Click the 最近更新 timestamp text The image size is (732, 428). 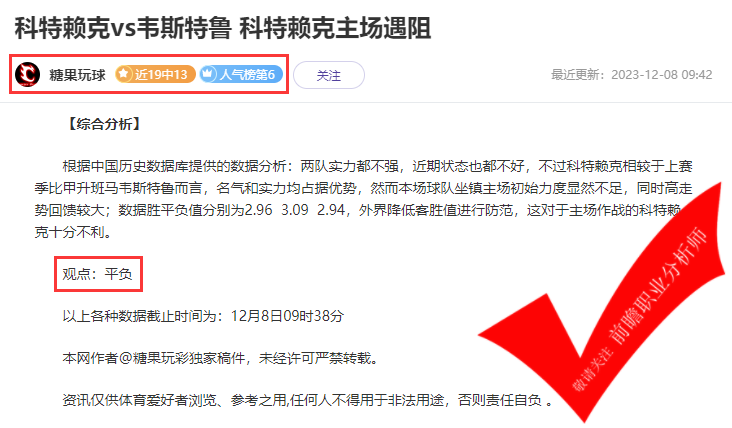[x=632, y=75]
